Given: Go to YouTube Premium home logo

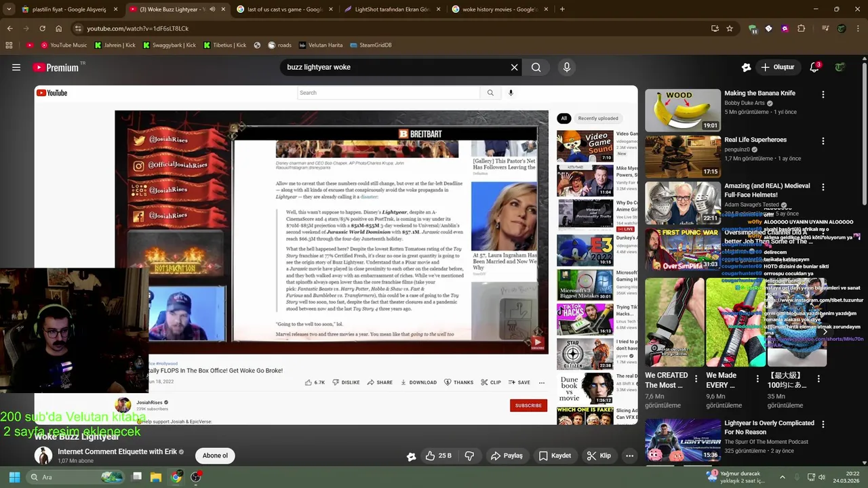Looking at the screenshot, I should click(56, 67).
